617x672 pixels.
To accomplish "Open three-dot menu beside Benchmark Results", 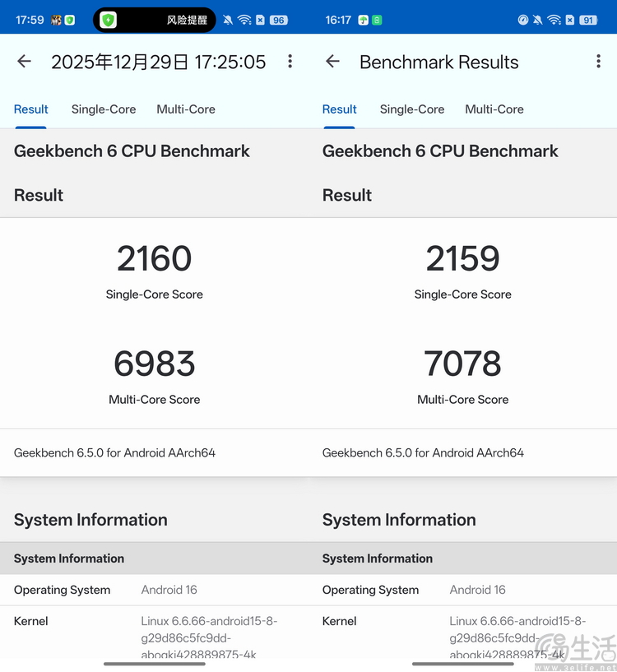I will coord(598,62).
